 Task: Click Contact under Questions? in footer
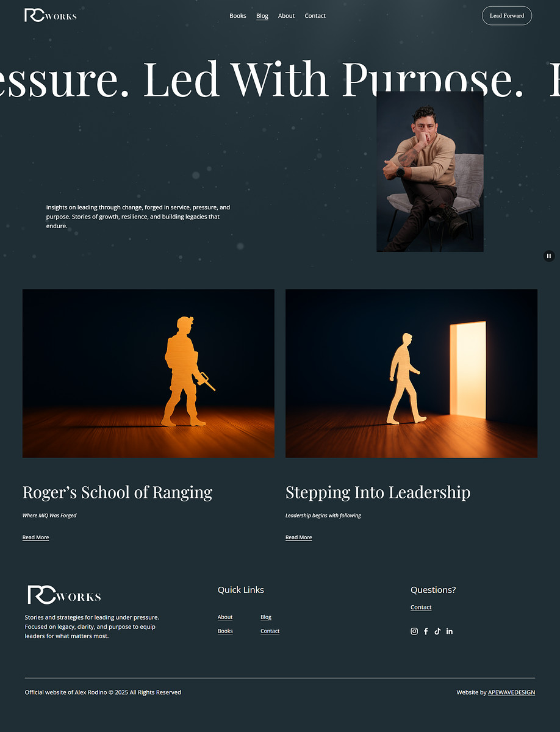[421, 608]
